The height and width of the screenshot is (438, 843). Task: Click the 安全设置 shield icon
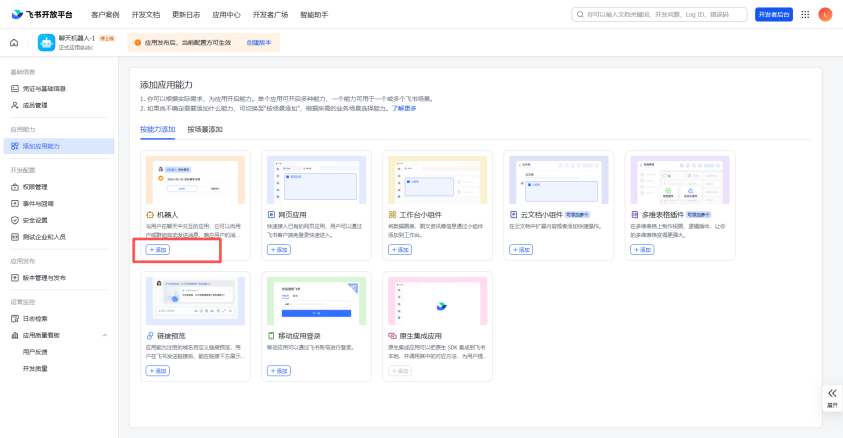[15, 220]
